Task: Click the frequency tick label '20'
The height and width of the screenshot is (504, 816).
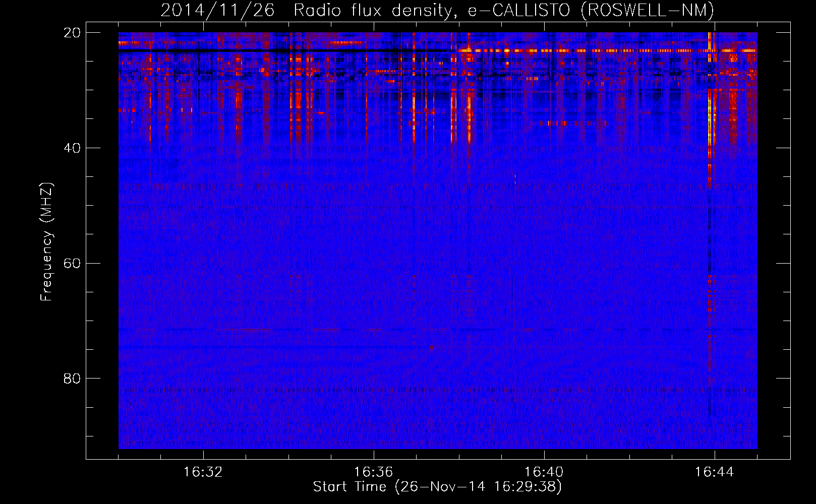Action: 72,33
